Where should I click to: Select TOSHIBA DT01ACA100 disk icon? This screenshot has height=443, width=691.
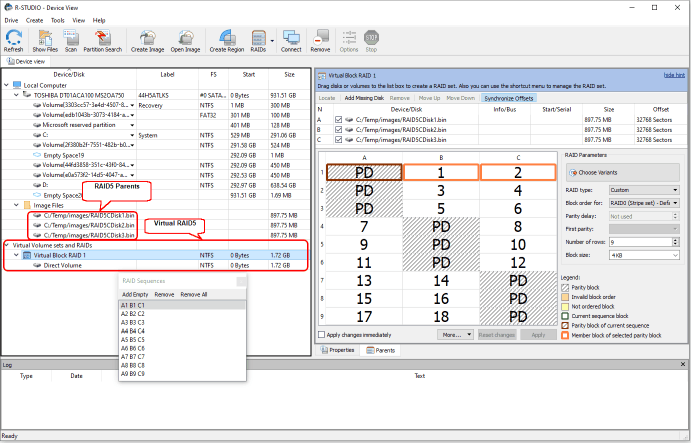27,95
